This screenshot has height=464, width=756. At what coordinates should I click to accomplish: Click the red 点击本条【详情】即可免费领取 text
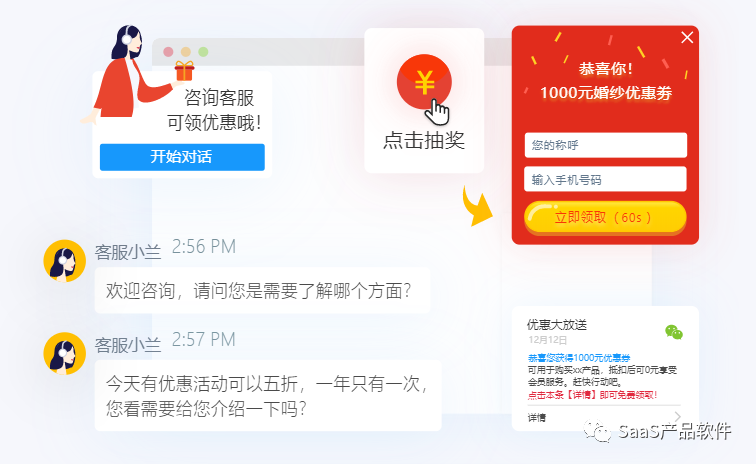593,395
